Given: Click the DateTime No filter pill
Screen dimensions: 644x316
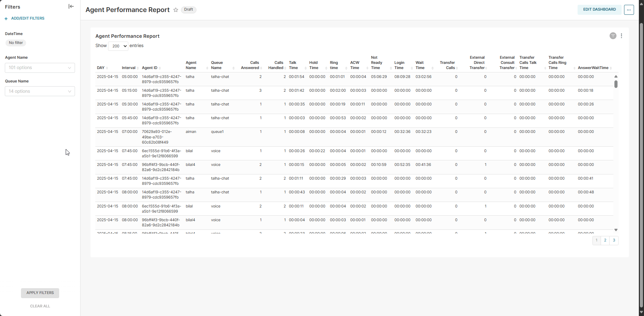Looking at the screenshot, I should point(16,43).
